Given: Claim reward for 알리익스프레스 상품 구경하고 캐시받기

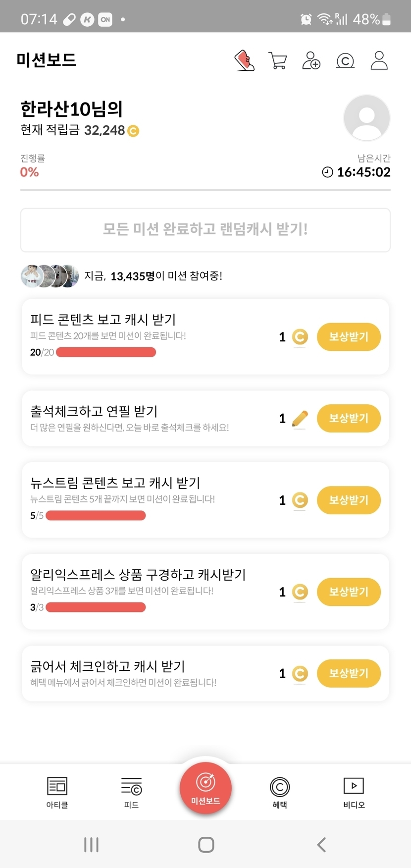Looking at the screenshot, I should click(349, 592).
